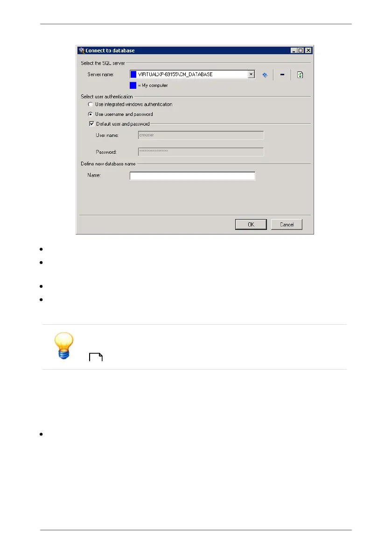The height and width of the screenshot is (556, 392).
Task: Open the Server name dropdown arrow
Action: coord(251,74)
